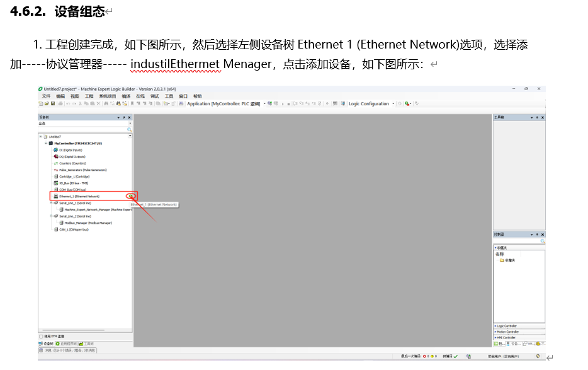Click the Serial_Line_1 node icon
Screen dimensions: 588x370
coord(56,203)
